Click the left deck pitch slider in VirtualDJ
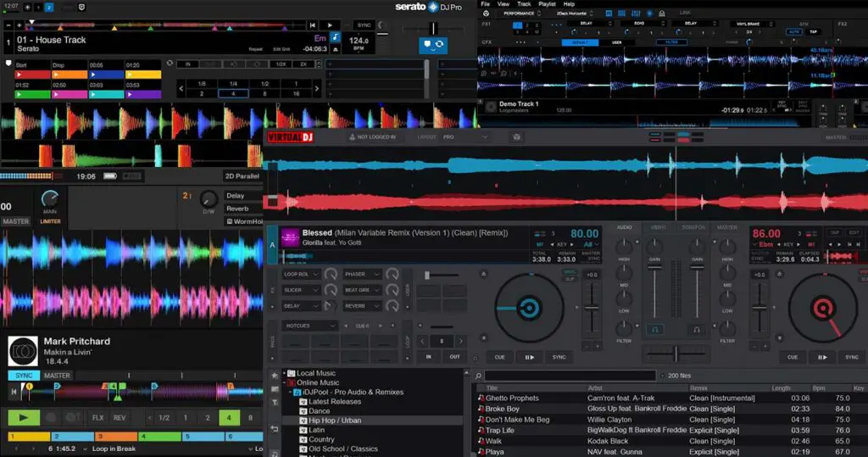 [592, 308]
